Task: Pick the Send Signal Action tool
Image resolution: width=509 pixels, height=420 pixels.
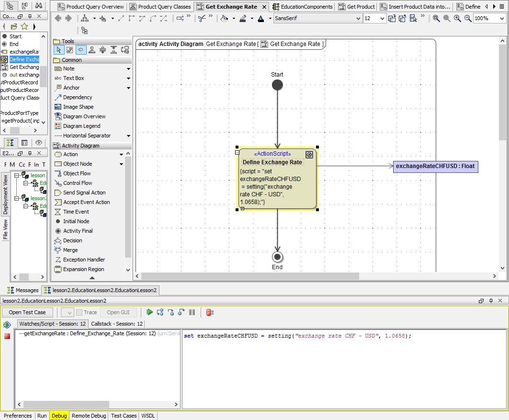Action: (84, 193)
